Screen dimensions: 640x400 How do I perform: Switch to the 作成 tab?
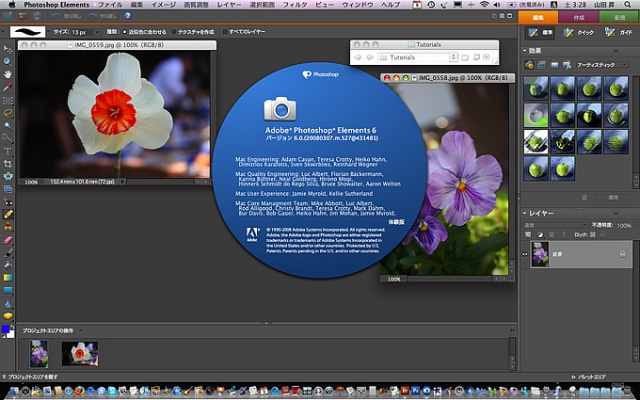[x=579, y=17]
